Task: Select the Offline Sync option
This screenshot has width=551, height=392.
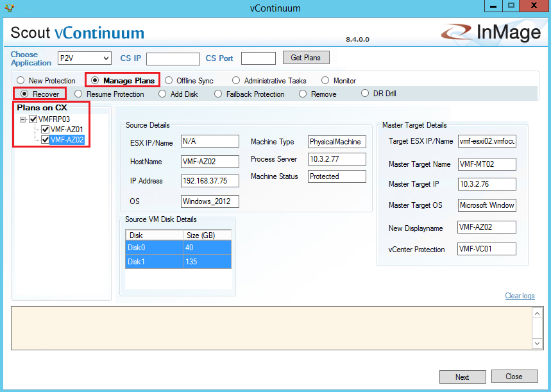Action: tap(169, 81)
